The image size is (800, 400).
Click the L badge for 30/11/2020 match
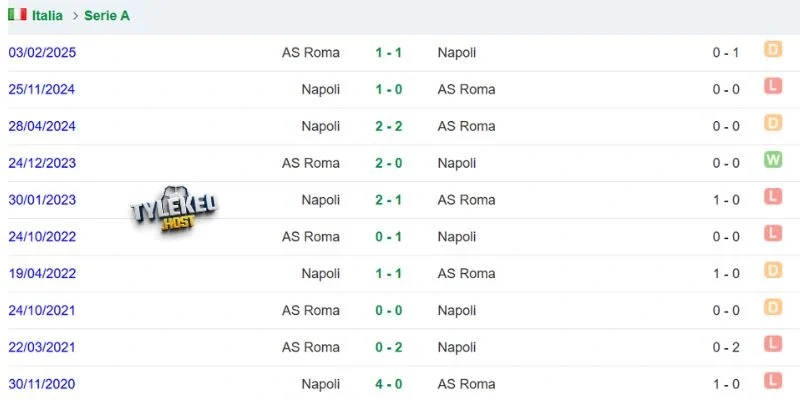point(772,380)
